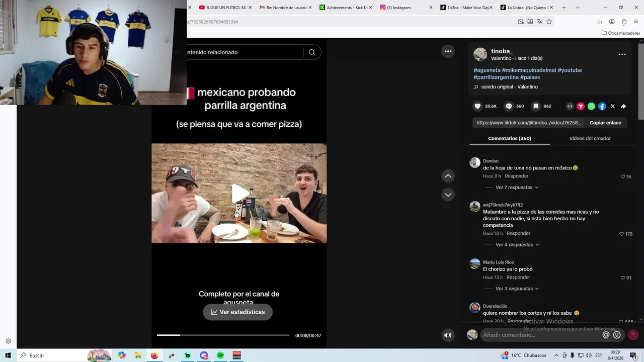
Task: Click Copiar enlace button
Action: click(x=605, y=123)
